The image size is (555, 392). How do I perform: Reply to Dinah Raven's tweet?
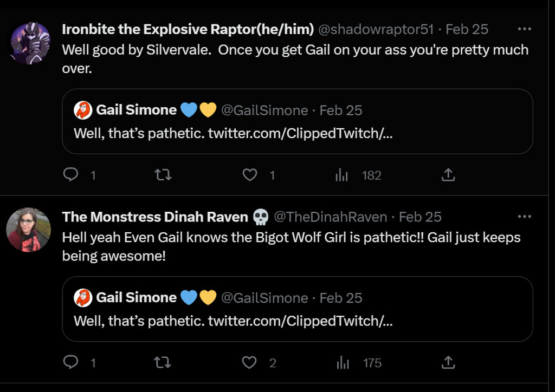click(71, 362)
